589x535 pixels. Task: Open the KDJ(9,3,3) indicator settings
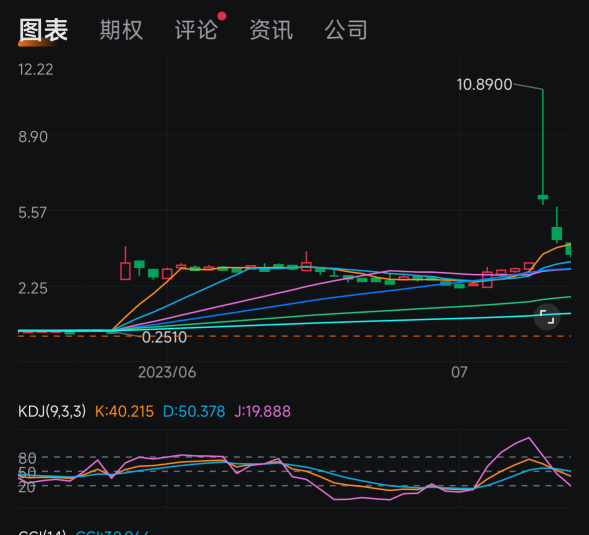tap(52, 411)
